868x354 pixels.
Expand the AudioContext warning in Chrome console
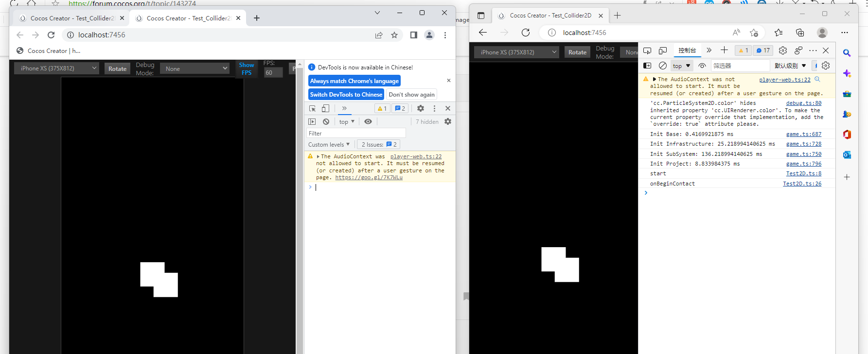(318, 157)
